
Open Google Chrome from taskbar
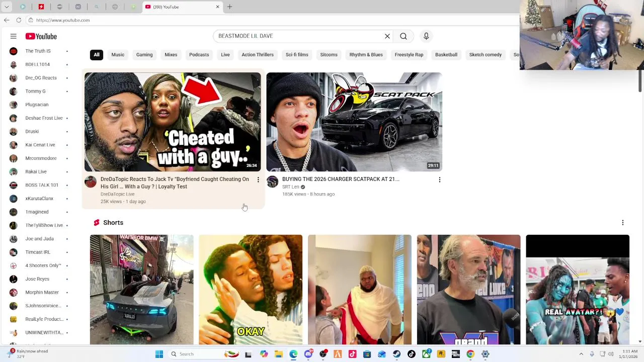[470, 354]
